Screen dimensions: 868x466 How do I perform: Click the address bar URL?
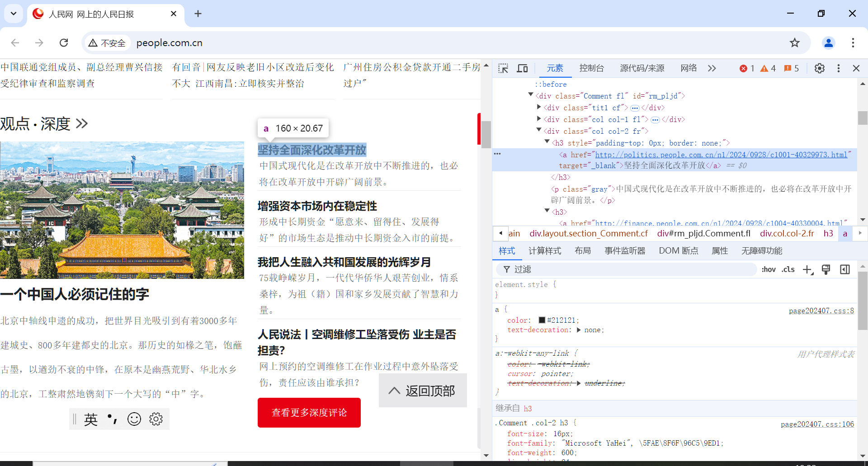click(170, 43)
